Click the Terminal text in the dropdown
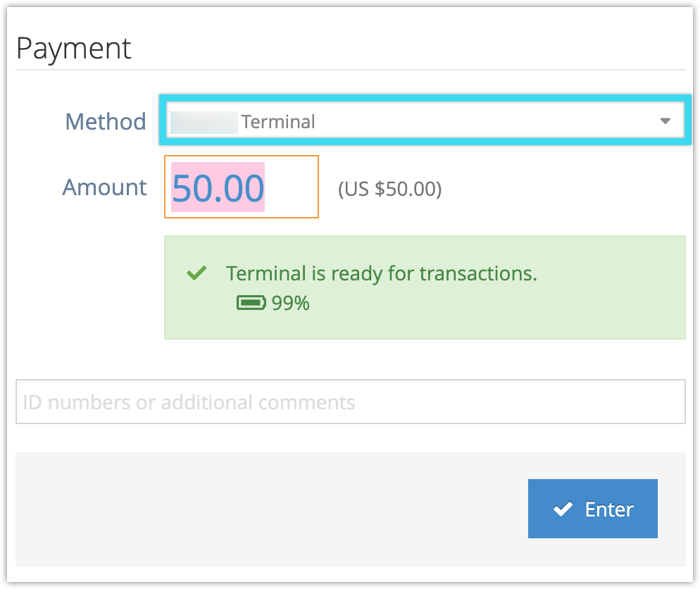The image size is (700, 589). [278, 122]
